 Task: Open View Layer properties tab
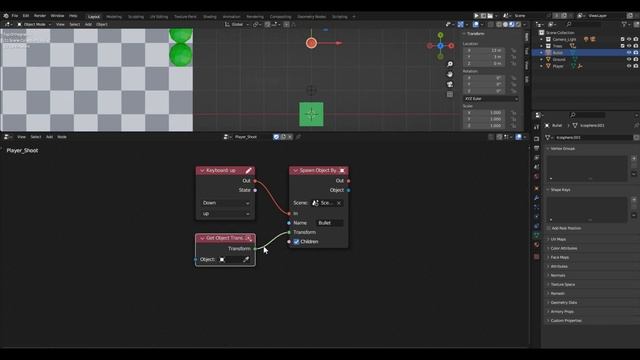(x=536, y=158)
